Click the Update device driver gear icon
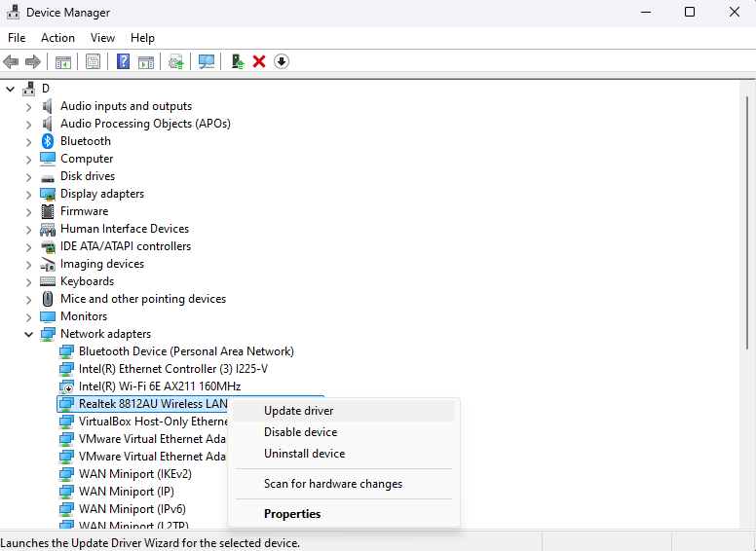Screen dimensions: 756x551 click(176, 61)
